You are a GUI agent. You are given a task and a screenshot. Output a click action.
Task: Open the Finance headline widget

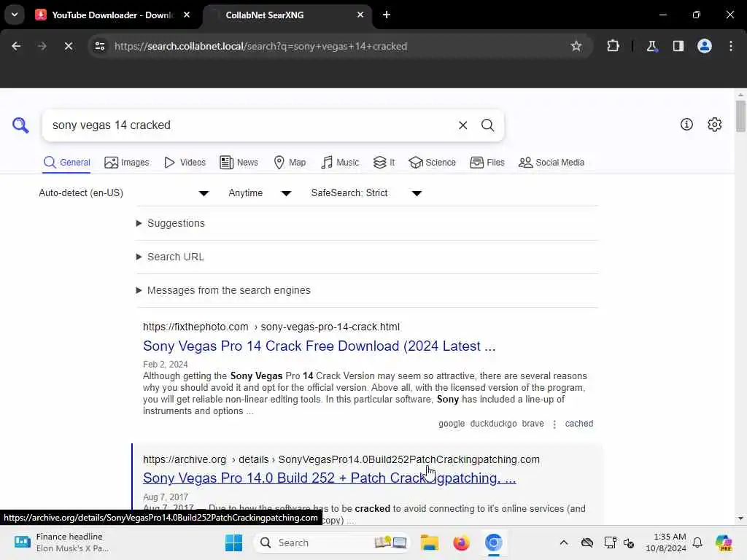coord(62,542)
